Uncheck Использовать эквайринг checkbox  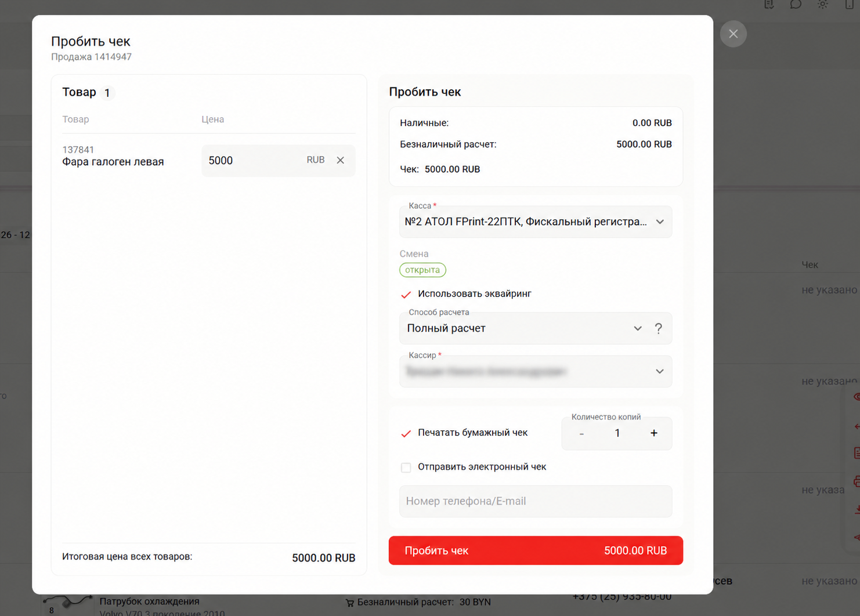tap(406, 294)
